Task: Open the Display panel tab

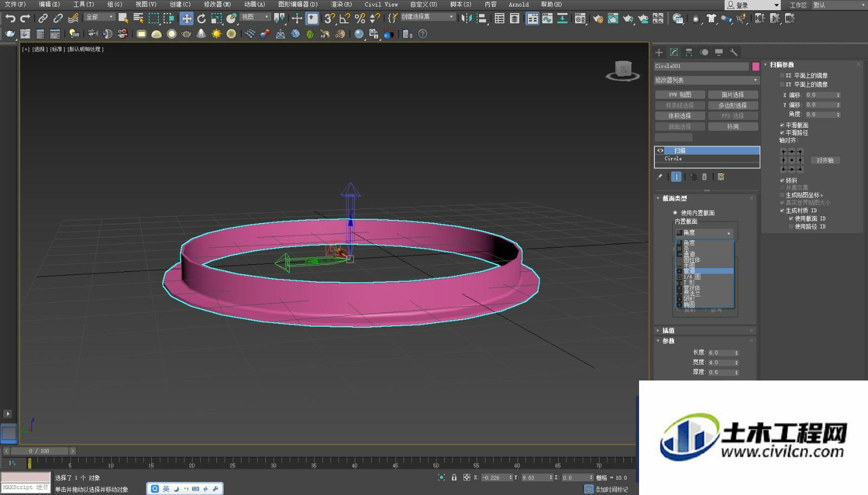Action: point(719,52)
